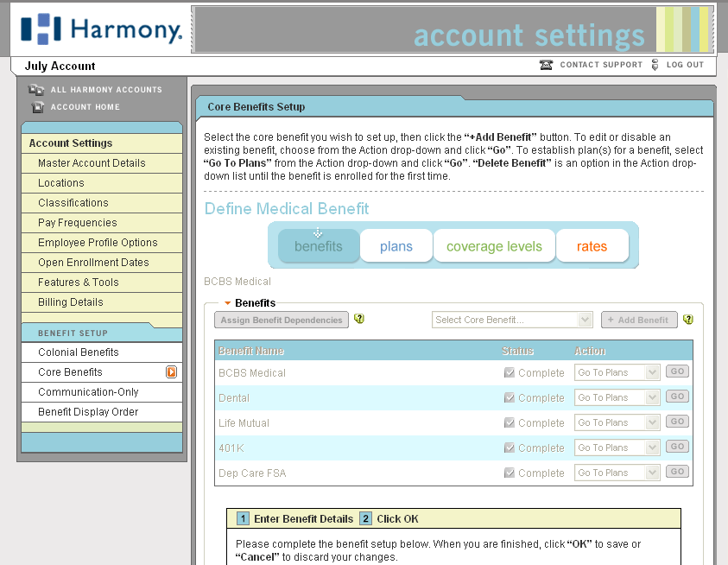Viewport: 728px width, 565px height.
Task: Open the Select Core Benefit dropdown
Action: [511, 320]
